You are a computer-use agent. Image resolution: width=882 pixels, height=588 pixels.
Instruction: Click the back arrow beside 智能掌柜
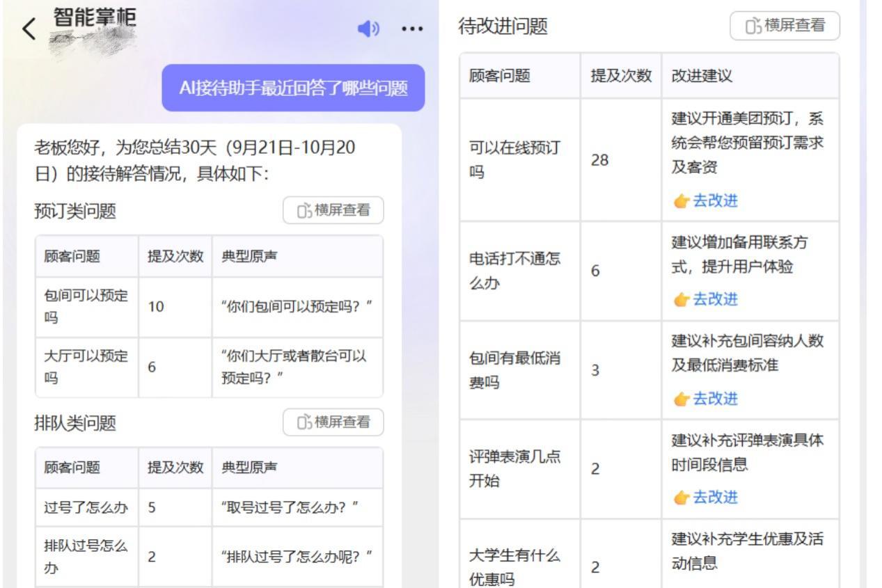click(29, 29)
